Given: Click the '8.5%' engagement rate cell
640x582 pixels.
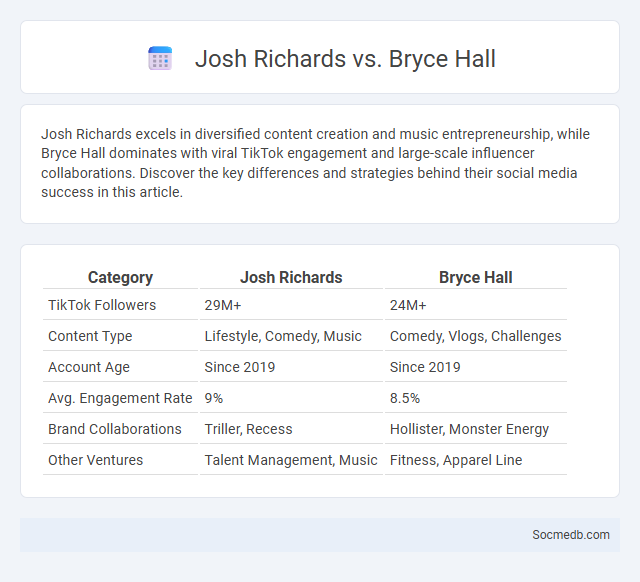Looking at the screenshot, I should tap(404, 398).
